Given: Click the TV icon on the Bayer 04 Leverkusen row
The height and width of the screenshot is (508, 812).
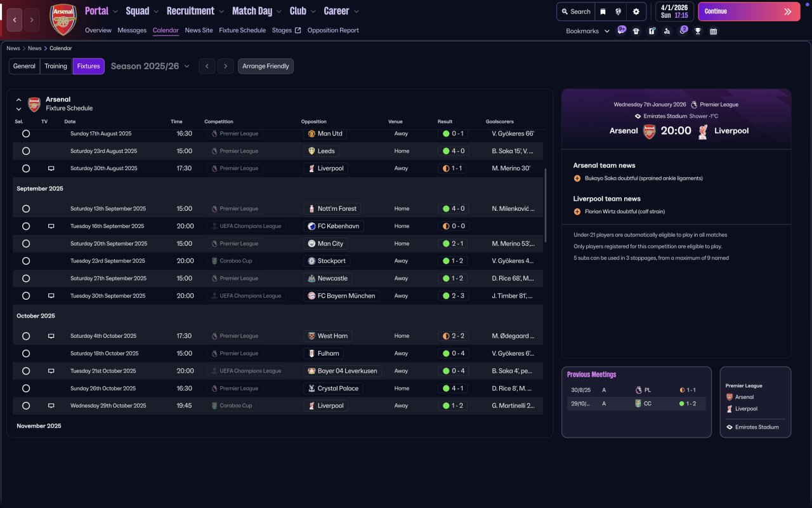Looking at the screenshot, I should pos(51,371).
